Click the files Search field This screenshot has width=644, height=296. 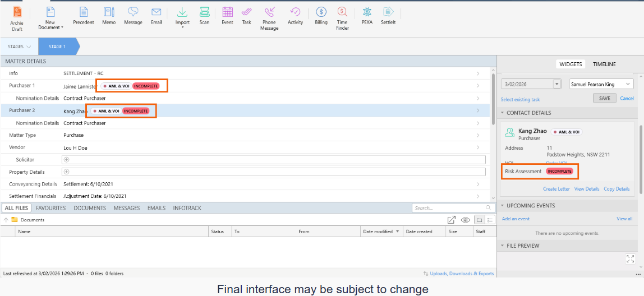(x=453, y=208)
